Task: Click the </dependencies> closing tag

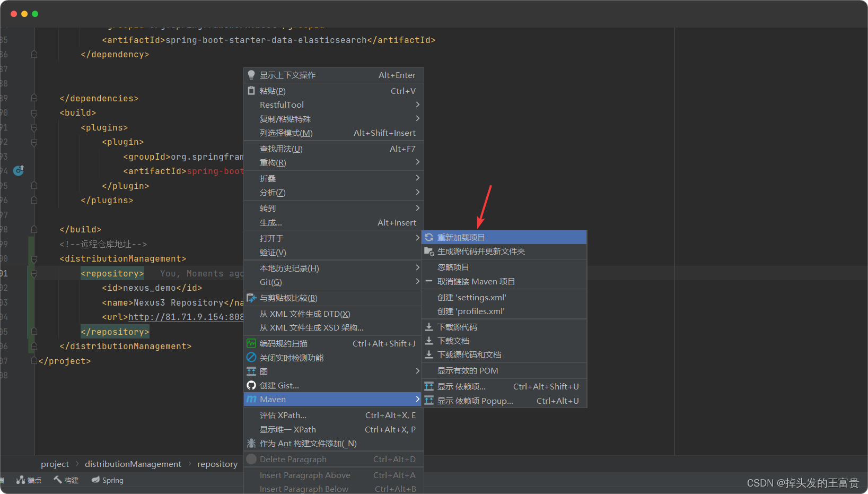Action: [99, 98]
